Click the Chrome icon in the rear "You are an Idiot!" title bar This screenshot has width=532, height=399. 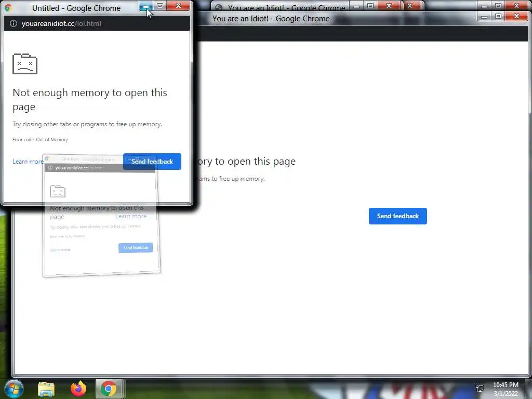[x=219, y=7]
